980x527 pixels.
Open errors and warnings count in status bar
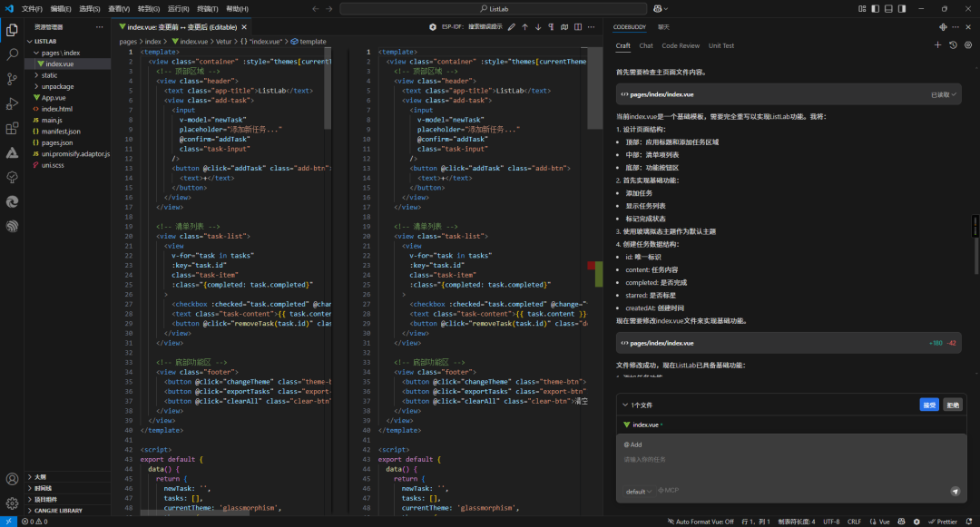click(34, 522)
